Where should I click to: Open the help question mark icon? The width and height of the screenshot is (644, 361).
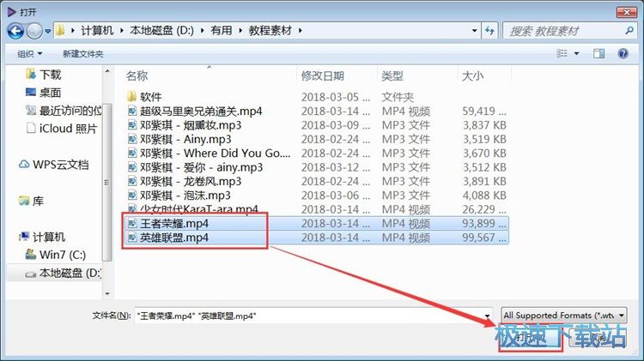[623, 54]
